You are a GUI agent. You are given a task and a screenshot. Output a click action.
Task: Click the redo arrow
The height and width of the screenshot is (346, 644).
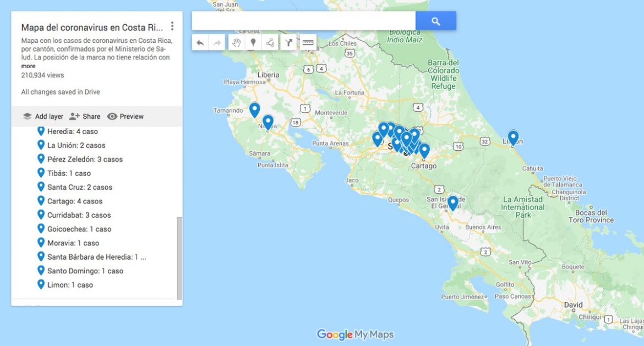click(216, 42)
